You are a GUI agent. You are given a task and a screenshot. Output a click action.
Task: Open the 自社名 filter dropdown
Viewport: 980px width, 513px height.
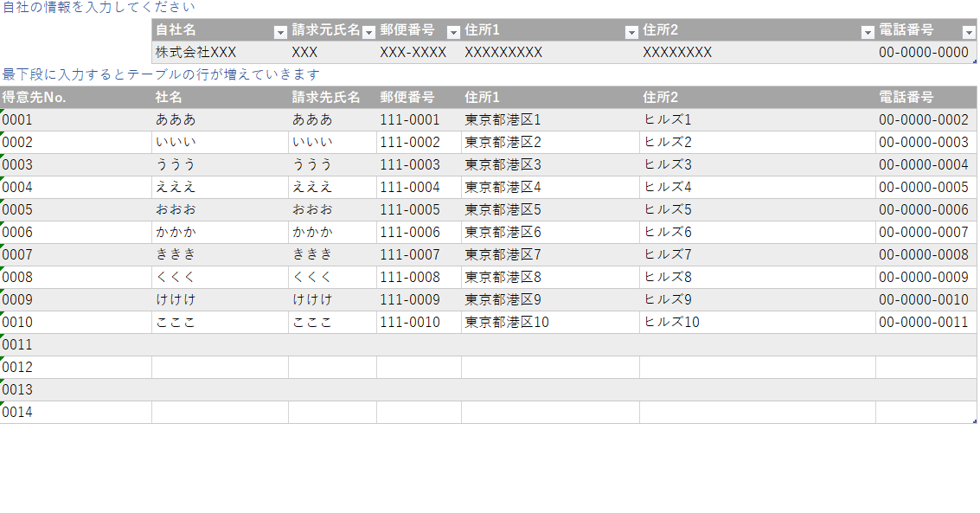(279, 32)
